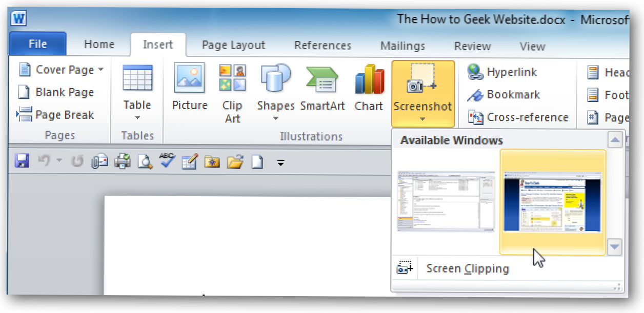Screen dimensions: 644x313
Task: Open the Page Layout tab
Action: tap(233, 46)
